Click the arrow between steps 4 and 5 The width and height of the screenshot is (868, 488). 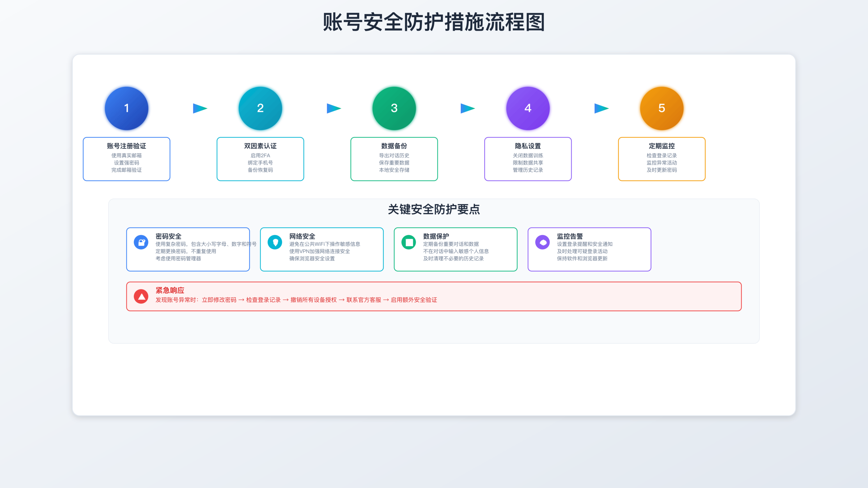click(601, 108)
